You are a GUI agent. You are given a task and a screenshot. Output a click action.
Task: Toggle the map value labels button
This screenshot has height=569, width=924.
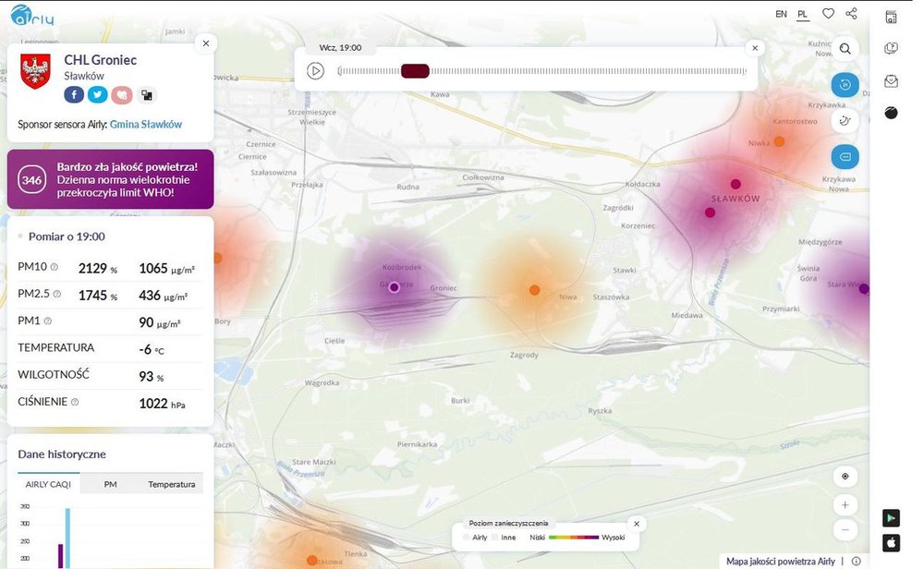pyautogui.click(x=845, y=156)
